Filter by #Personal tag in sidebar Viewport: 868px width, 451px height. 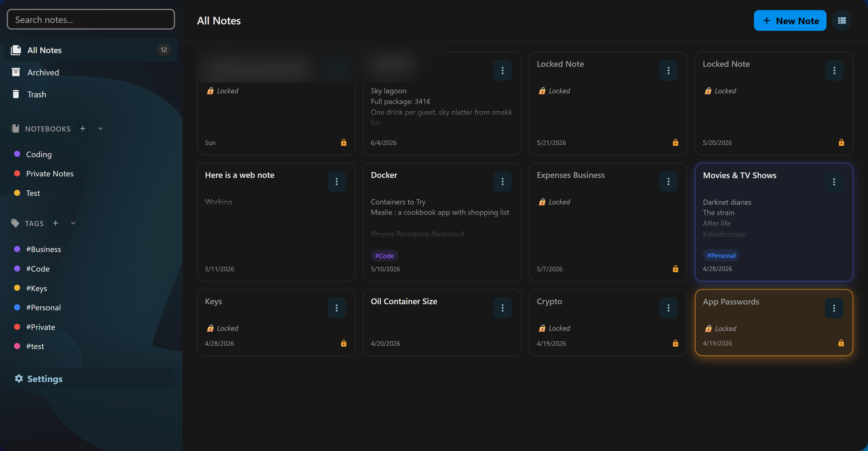(43, 307)
